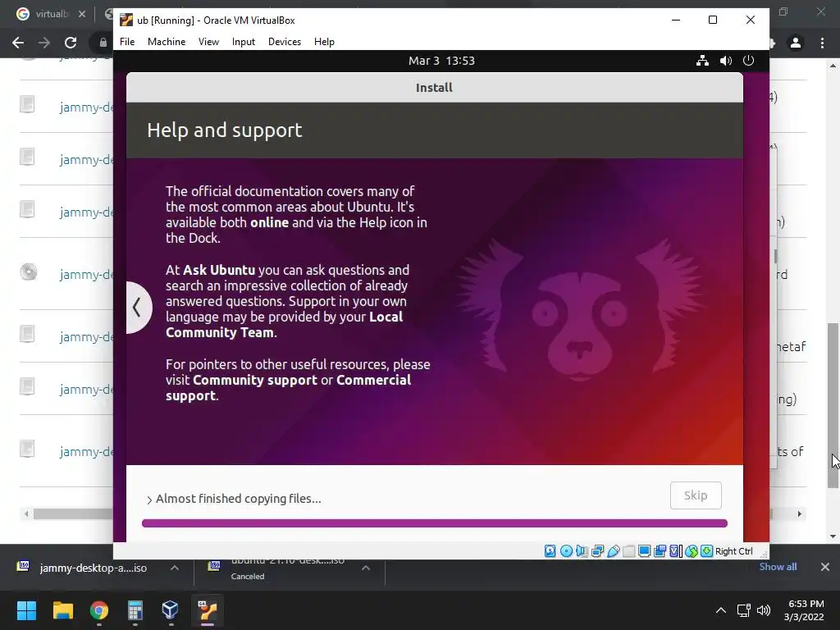Open Chrome profile avatar icon
The image size is (840, 630).
[796, 43]
